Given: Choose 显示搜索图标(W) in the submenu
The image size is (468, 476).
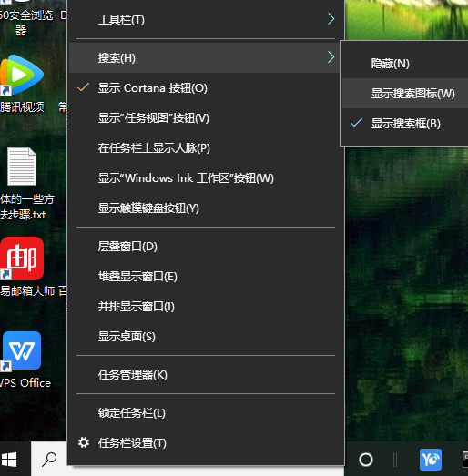Looking at the screenshot, I should [x=404, y=94].
